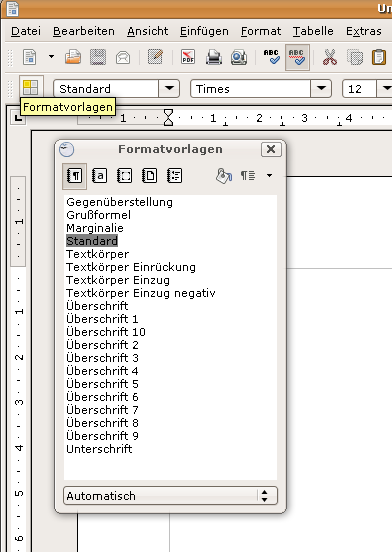392x552 pixels.
Task: Select Überschrift 1 style in list
Action: pos(102,319)
